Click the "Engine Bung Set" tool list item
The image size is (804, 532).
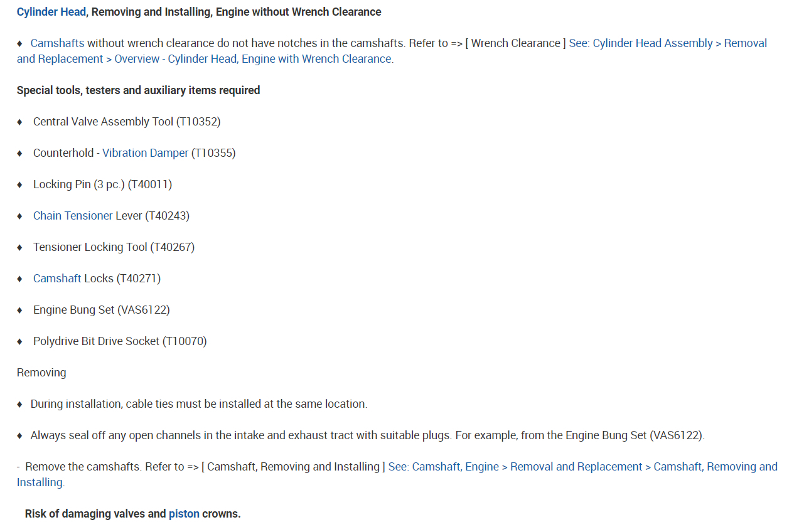pyautogui.click(x=101, y=310)
